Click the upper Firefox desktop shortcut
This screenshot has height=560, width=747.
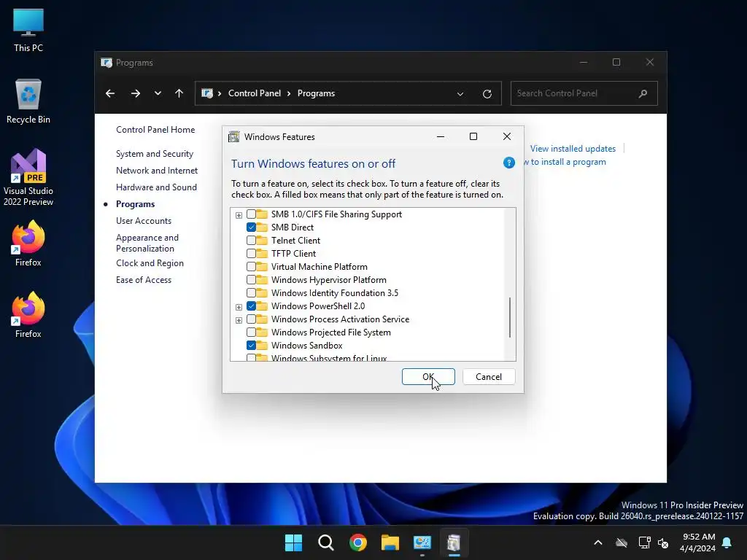click(28, 244)
